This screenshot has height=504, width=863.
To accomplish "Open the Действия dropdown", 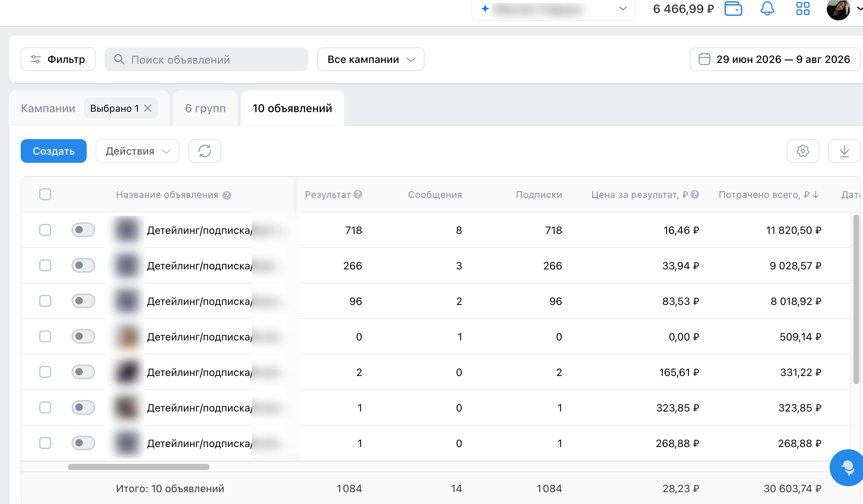I will [x=137, y=151].
